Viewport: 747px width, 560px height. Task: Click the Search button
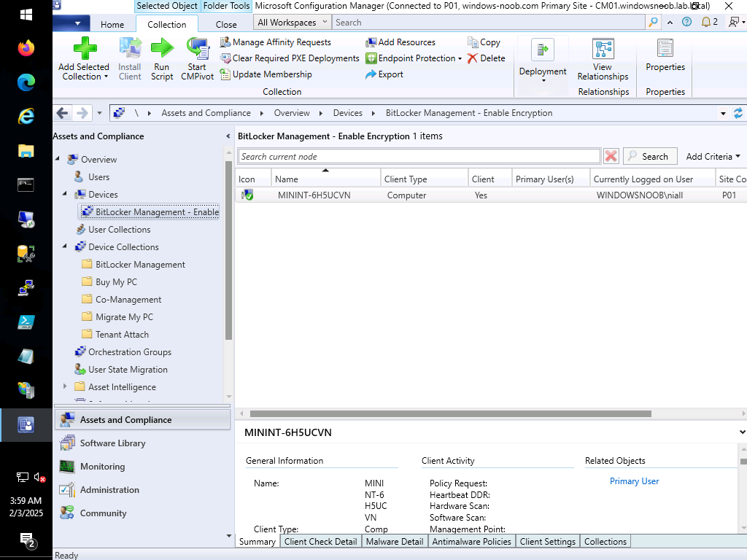pos(650,156)
